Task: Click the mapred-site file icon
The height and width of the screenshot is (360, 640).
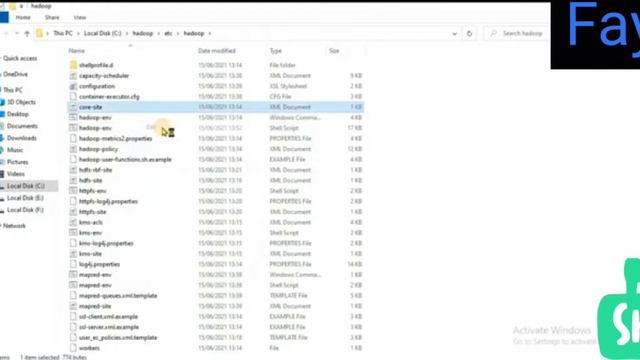Action: pos(73,306)
